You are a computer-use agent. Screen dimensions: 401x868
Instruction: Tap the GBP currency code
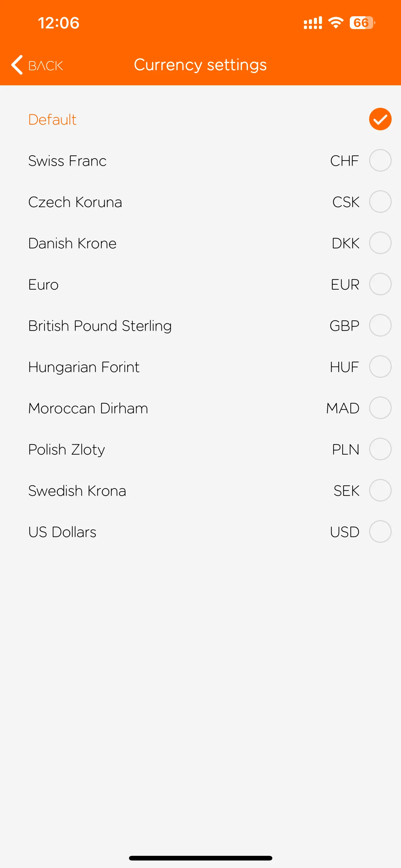click(344, 326)
